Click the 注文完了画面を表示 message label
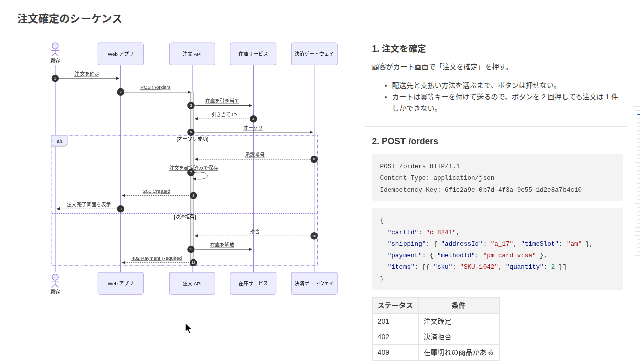This screenshot has width=644, height=362. pos(89,205)
